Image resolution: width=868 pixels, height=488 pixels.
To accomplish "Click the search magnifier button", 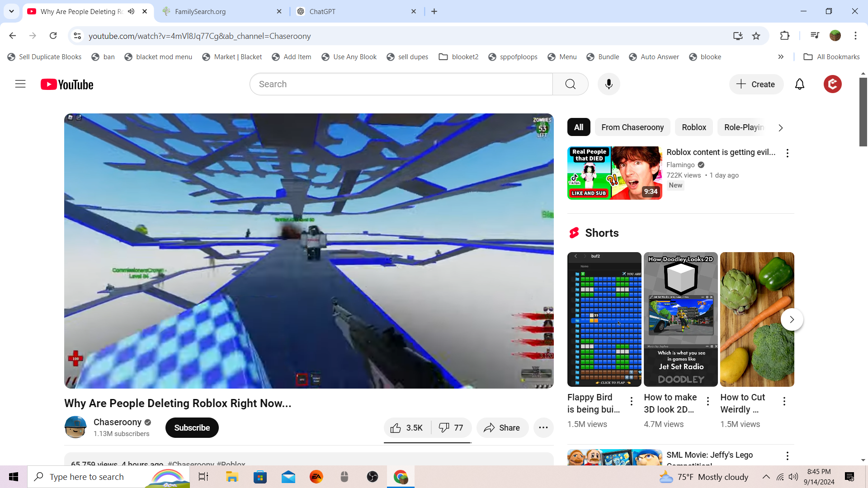I will pos(570,84).
